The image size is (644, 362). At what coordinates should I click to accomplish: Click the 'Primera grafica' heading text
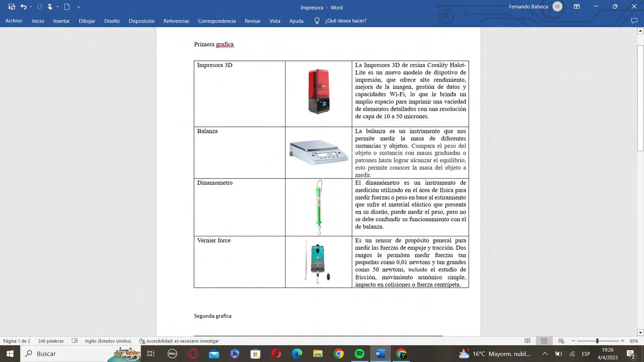pos(214,44)
